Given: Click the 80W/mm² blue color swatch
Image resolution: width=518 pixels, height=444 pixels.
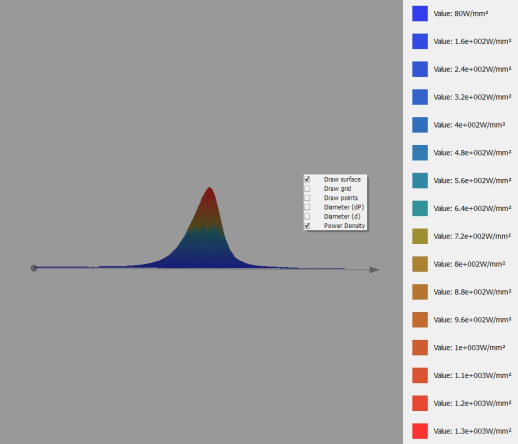Looking at the screenshot, I should pos(420,14).
